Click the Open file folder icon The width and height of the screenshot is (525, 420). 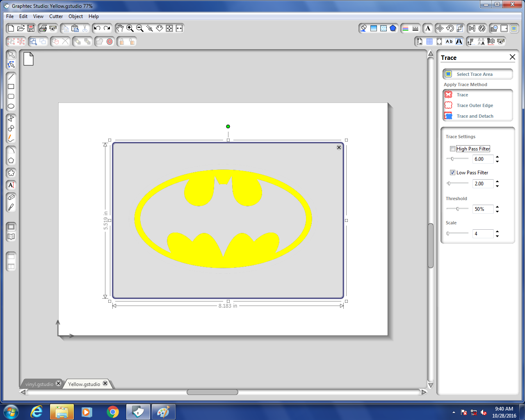coord(21,28)
